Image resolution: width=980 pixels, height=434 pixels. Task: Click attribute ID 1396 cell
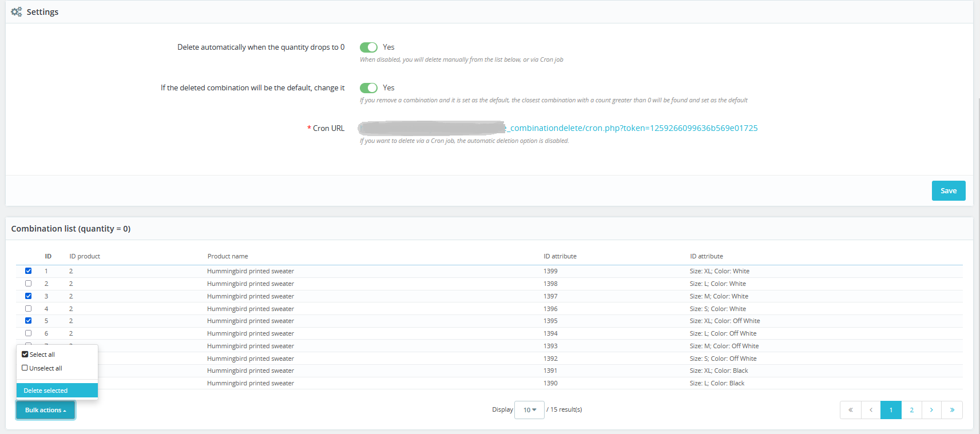point(550,309)
